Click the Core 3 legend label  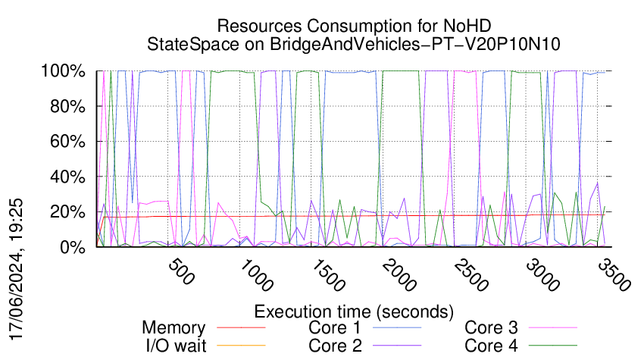(491, 328)
